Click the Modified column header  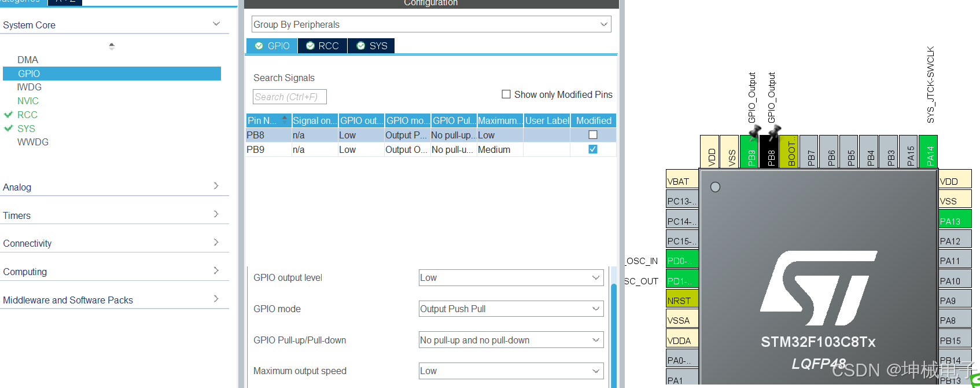(594, 120)
